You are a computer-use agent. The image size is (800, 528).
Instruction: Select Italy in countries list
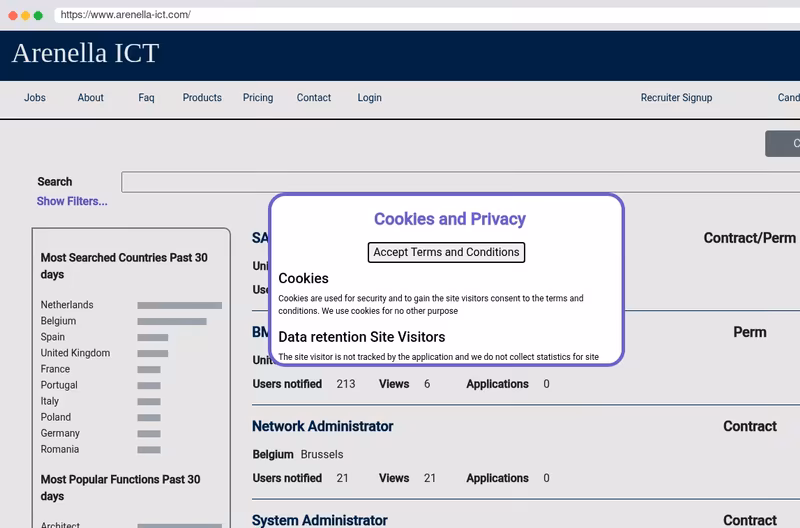pyautogui.click(x=49, y=401)
